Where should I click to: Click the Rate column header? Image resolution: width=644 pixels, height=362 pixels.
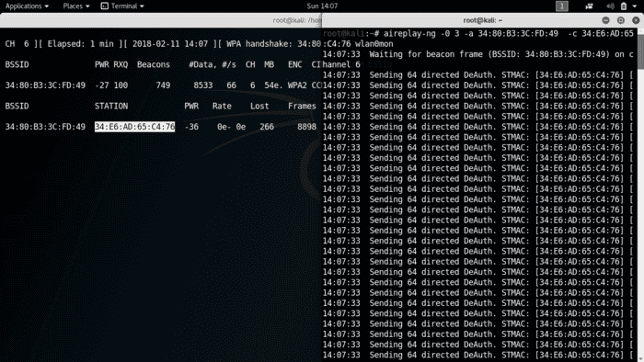tap(222, 107)
